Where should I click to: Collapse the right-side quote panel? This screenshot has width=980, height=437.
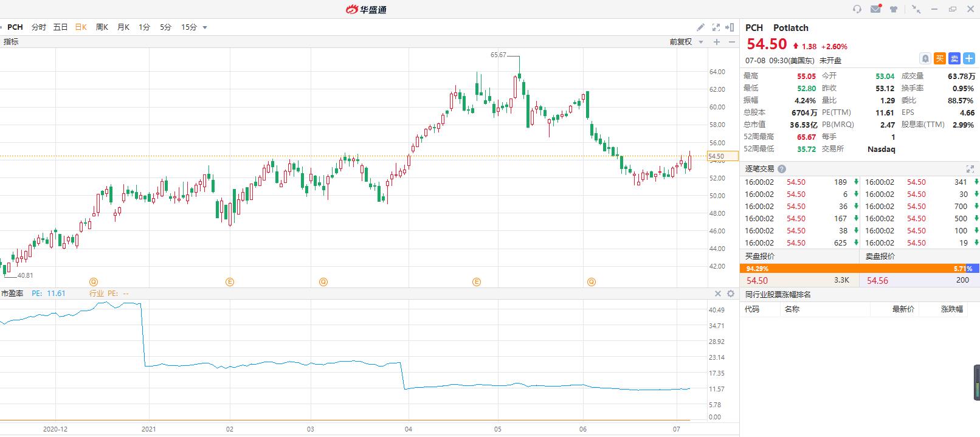pos(731,27)
